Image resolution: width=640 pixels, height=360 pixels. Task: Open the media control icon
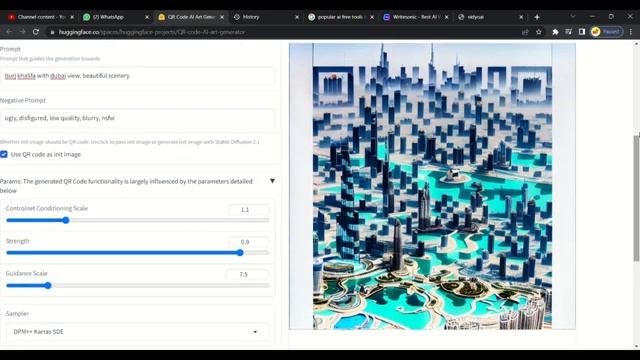pos(569,32)
